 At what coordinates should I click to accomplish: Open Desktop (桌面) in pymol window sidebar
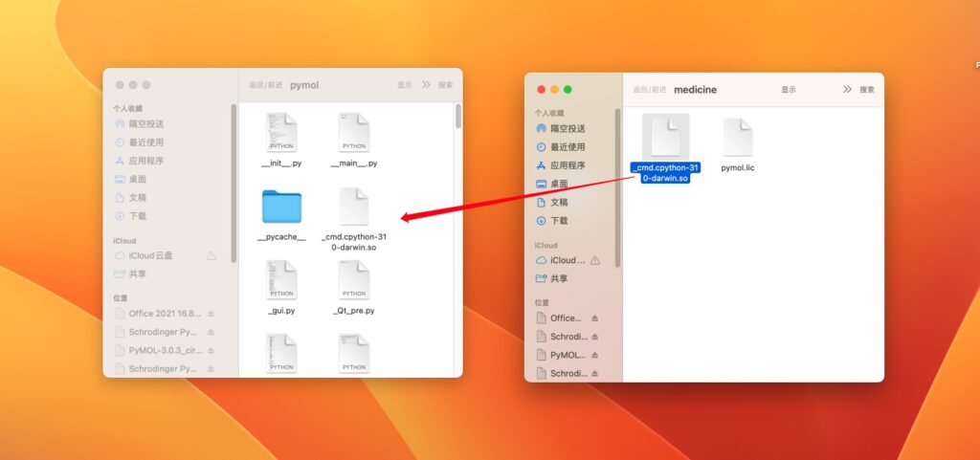click(x=130, y=179)
